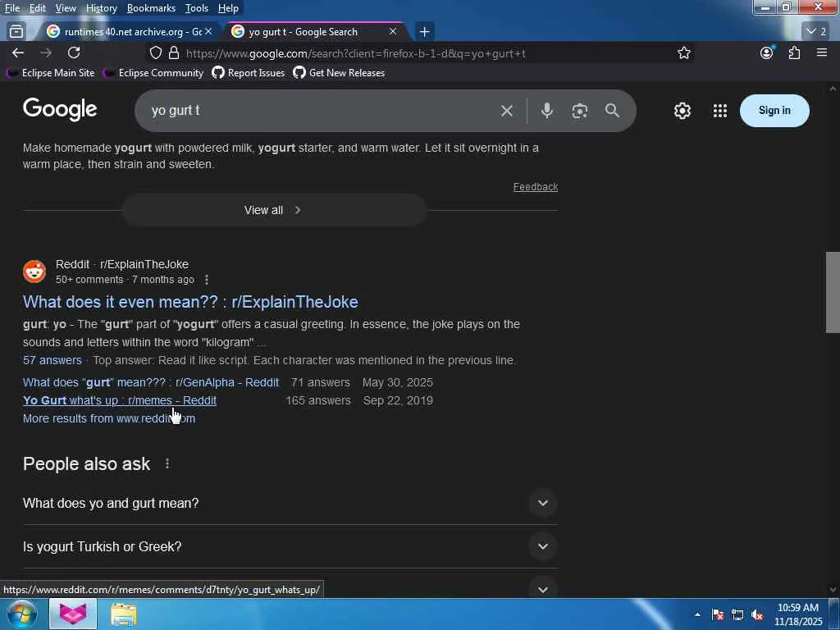Open 'What does gurt mean???' GenAlpha link

pos(151,382)
